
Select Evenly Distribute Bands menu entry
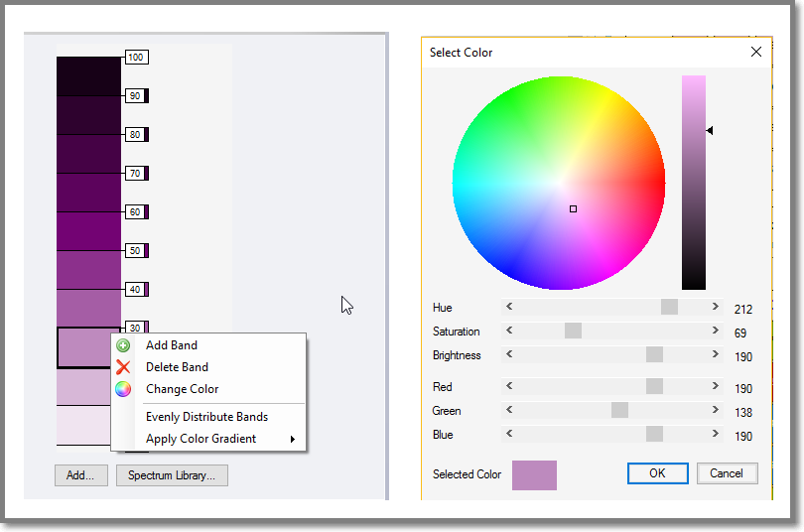[x=206, y=417]
